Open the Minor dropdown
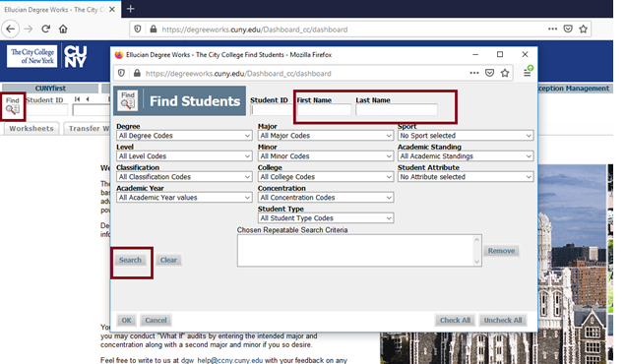The width and height of the screenshot is (626, 364). click(326, 156)
